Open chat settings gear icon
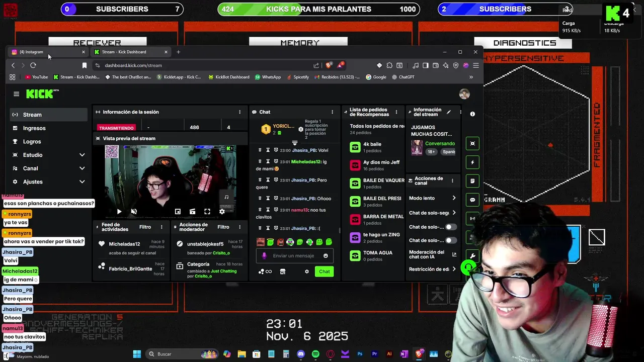Viewport: 644px width, 362px height. point(307,271)
